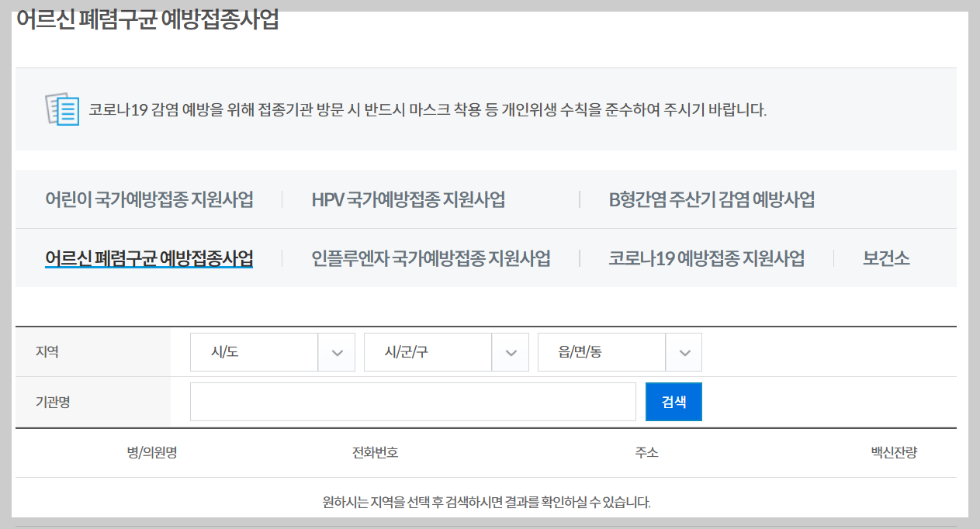
Task: Select the 어르신 폐렴구균 예방접종사업 tab
Action: click(x=147, y=258)
